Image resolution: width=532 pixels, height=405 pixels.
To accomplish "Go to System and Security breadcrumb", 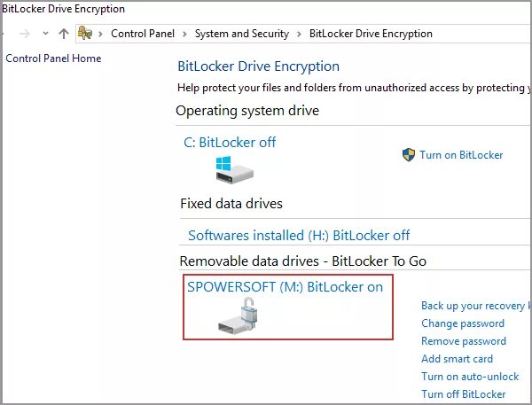I will [x=241, y=34].
